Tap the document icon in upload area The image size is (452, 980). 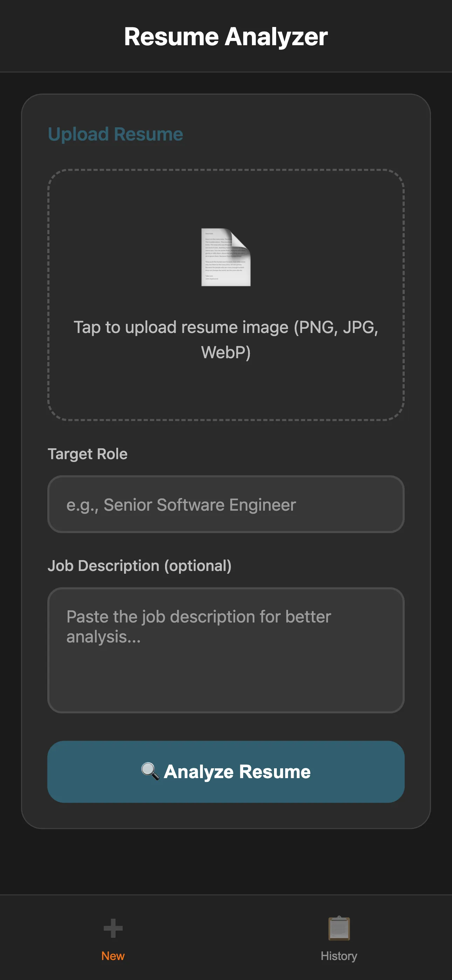226,257
